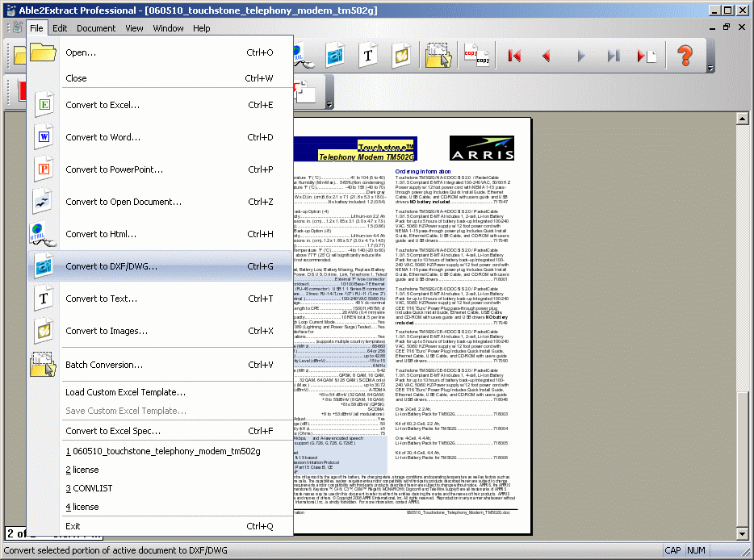Click the vertical scrollbar down arrow
The image size is (754, 560).
point(742,533)
